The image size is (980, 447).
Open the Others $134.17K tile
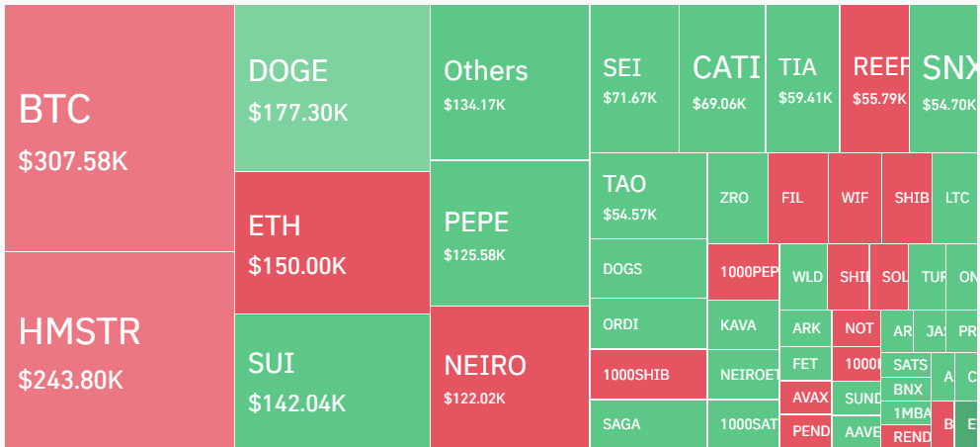point(509,82)
